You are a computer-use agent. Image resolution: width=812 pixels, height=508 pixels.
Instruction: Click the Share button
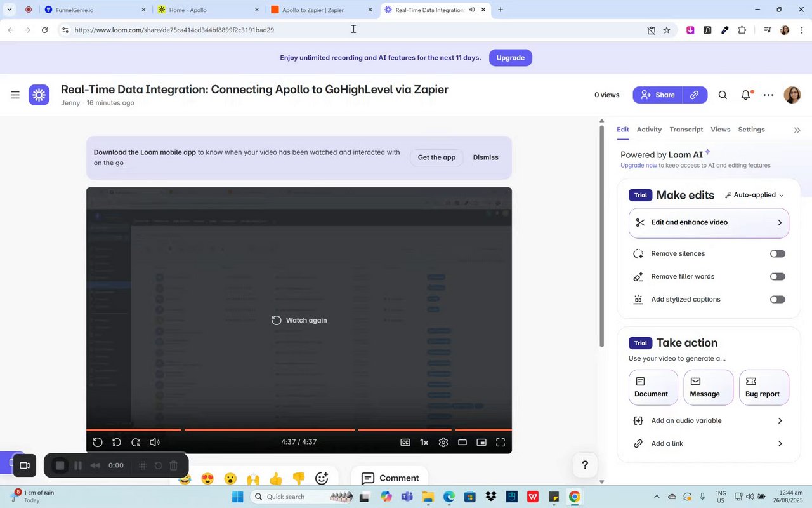tap(658, 95)
